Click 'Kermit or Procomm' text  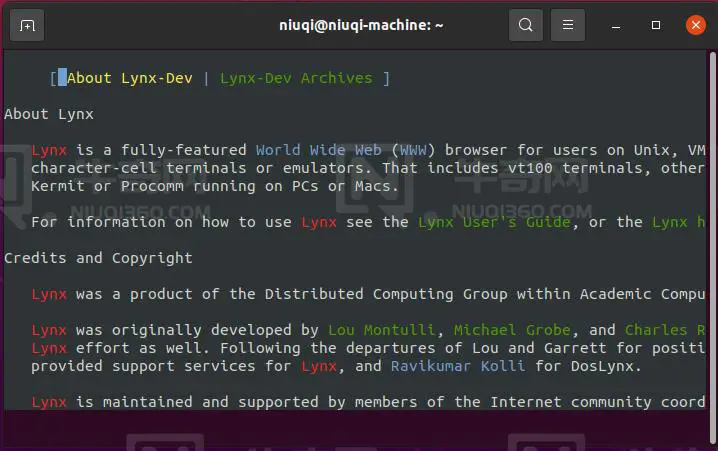(x=107, y=186)
